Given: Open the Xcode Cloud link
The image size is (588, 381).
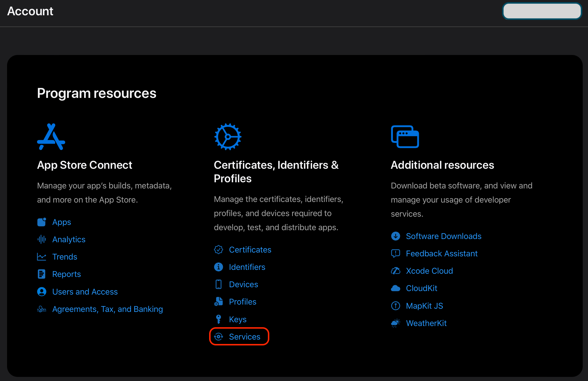Looking at the screenshot, I should tap(429, 271).
